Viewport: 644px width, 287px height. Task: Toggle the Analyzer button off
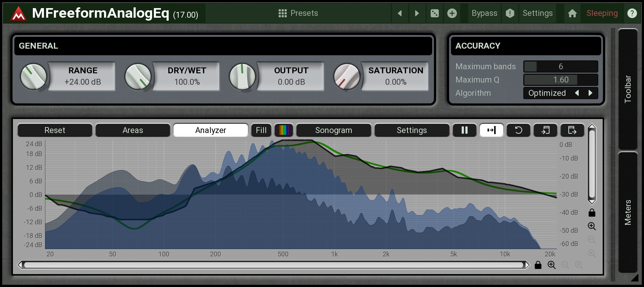(x=210, y=130)
